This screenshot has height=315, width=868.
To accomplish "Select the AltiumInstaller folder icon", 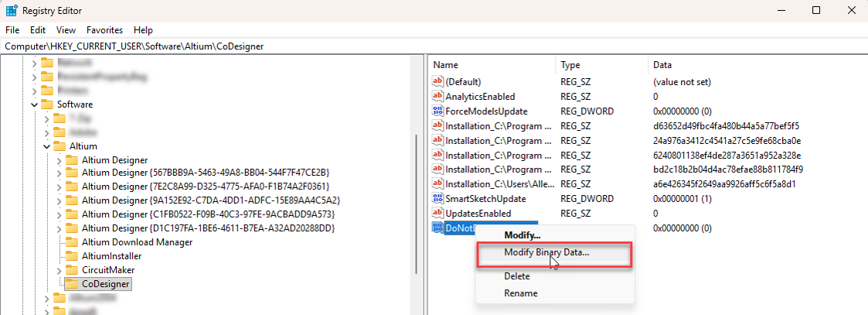I will [72, 256].
